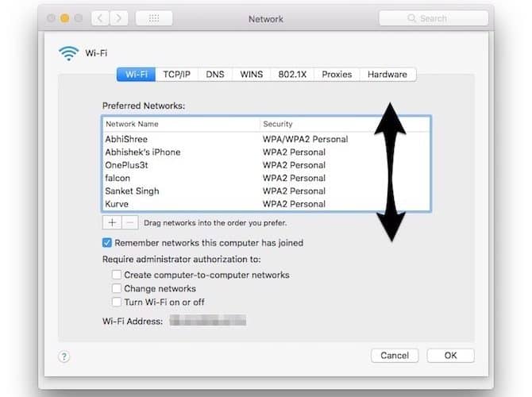This screenshot has width=532, height=397.
Task: Select the Kurve network row
Action: [266, 204]
